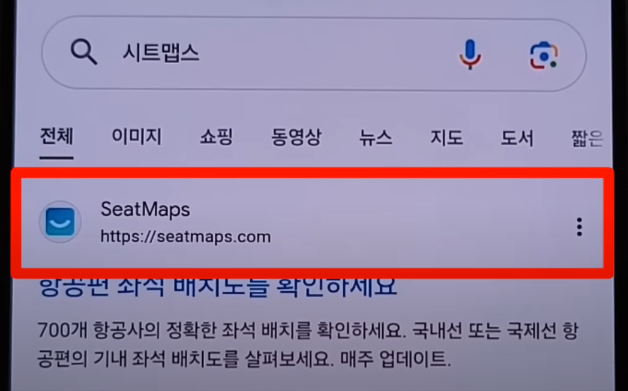Select the 전체 tab
The image size is (628, 391).
click(56, 136)
